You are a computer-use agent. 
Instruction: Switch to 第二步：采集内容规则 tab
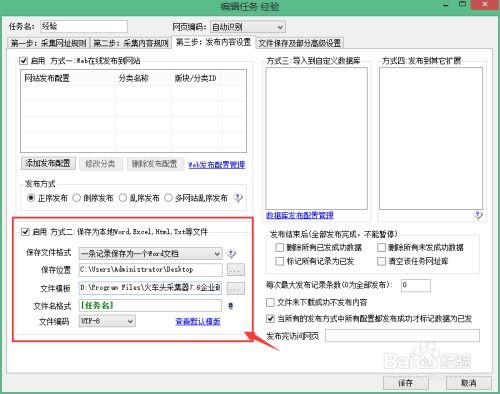[130, 43]
